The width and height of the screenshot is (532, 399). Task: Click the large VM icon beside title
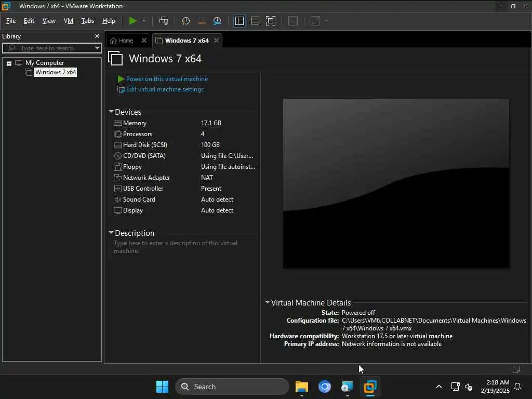click(115, 58)
